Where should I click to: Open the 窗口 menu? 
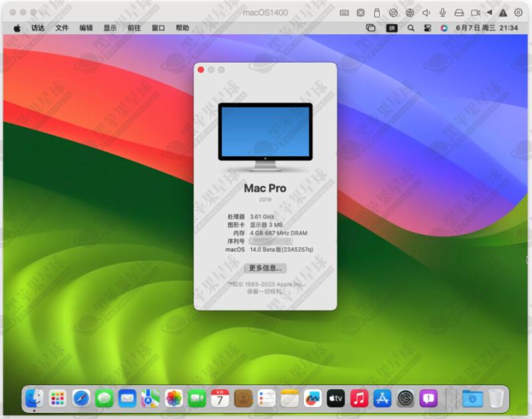[x=158, y=28]
